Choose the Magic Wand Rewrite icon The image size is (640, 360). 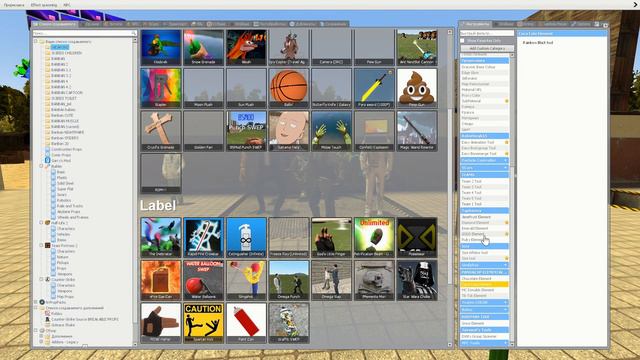[417, 131]
